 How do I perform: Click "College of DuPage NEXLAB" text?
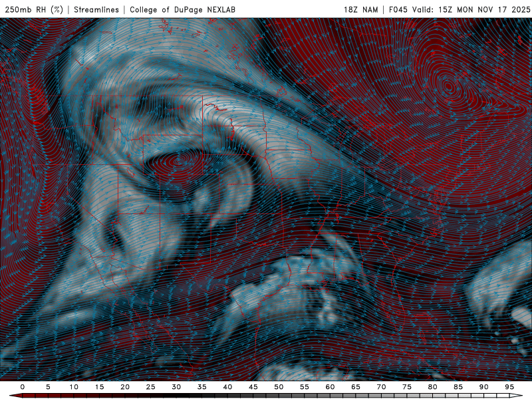[x=182, y=9]
